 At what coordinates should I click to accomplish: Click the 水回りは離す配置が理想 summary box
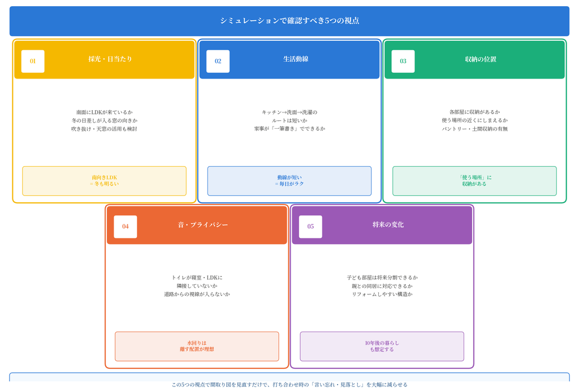197,346
